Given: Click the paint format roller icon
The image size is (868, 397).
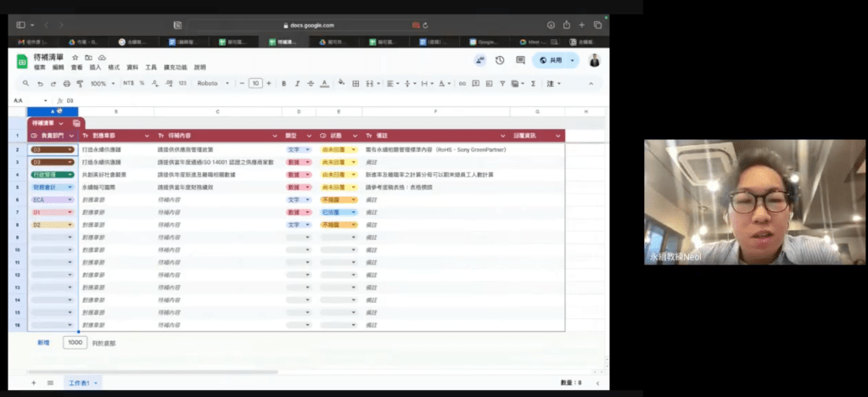Looking at the screenshot, I should click(x=80, y=83).
